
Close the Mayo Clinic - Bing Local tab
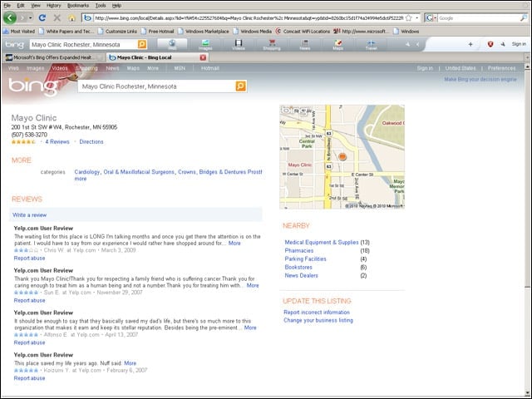click(x=203, y=57)
